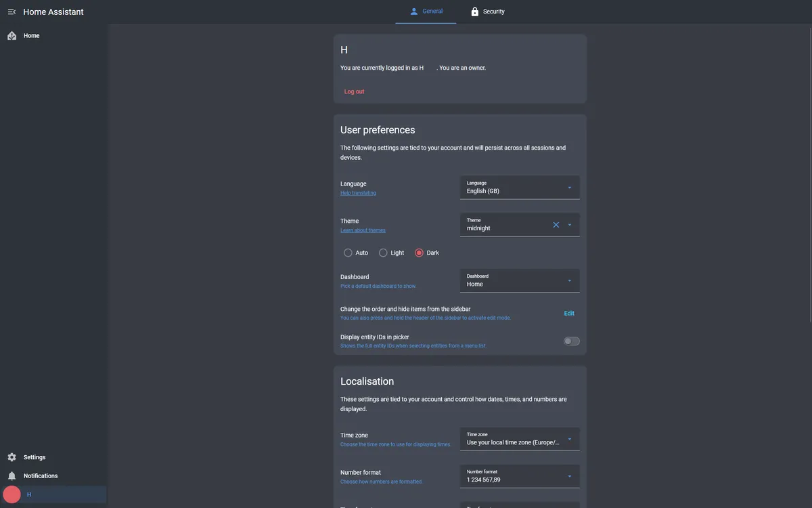Select the Light theme mode radio
The height and width of the screenshot is (508, 812).
(x=383, y=253)
